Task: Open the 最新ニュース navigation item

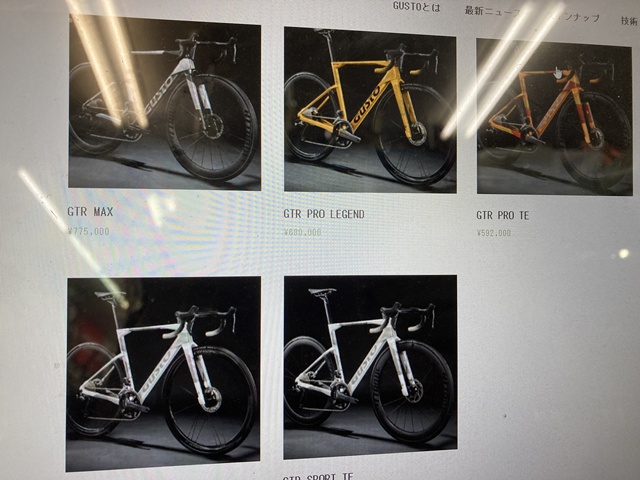Action: [x=493, y=11]
